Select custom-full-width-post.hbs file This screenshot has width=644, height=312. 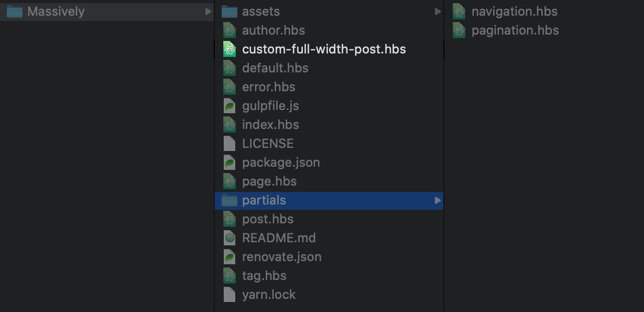tap(323, 49)
